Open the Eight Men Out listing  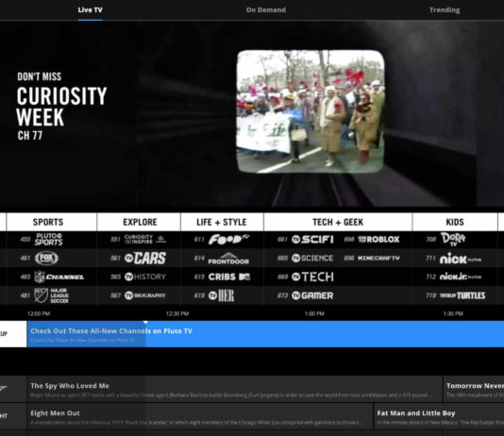(x=200, y=417)
